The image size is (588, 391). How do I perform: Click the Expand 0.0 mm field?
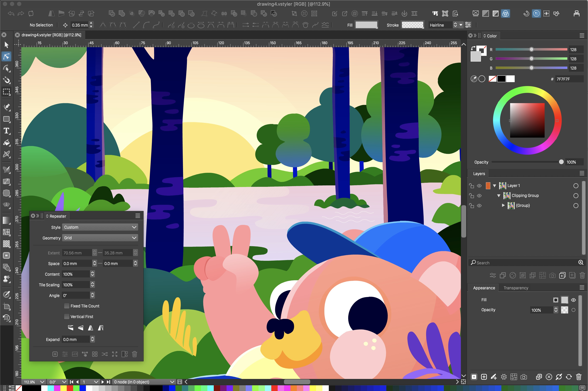(x=76, y=339)
